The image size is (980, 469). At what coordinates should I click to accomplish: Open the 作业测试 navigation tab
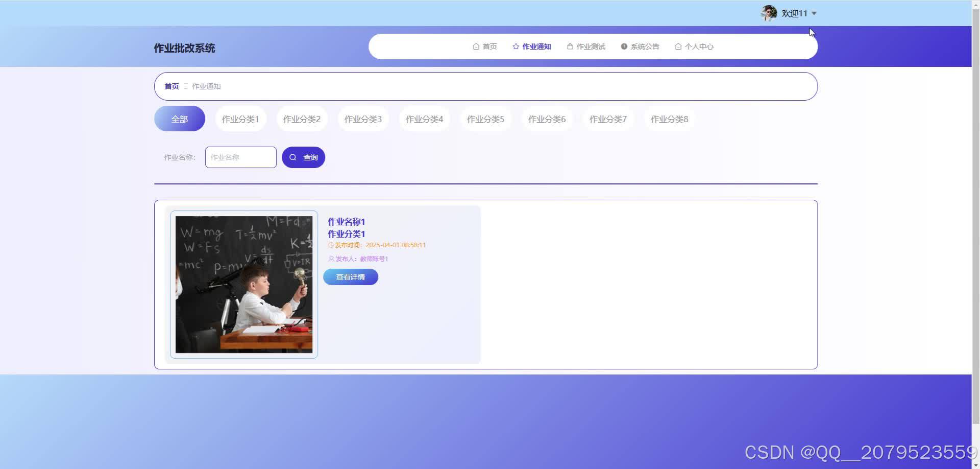[x=586, y=46]
